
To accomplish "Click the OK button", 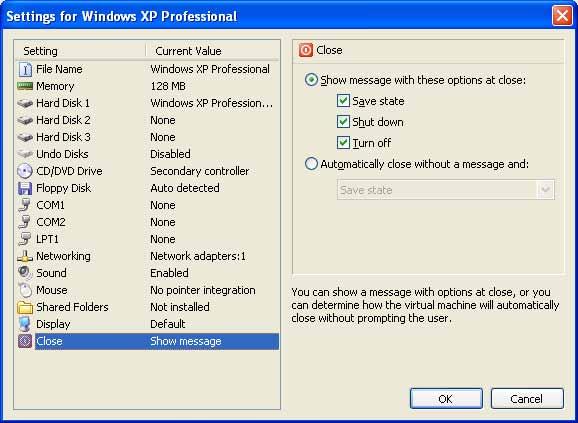I will click(446, 399).
